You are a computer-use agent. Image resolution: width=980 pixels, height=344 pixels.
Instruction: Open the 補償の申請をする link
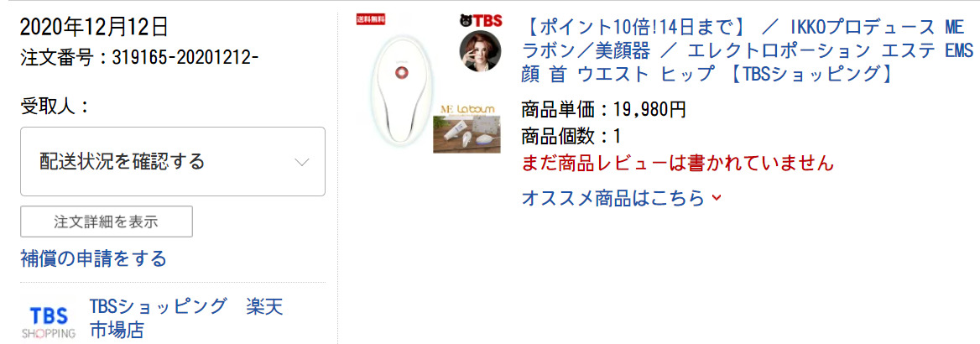click(94, 258)
